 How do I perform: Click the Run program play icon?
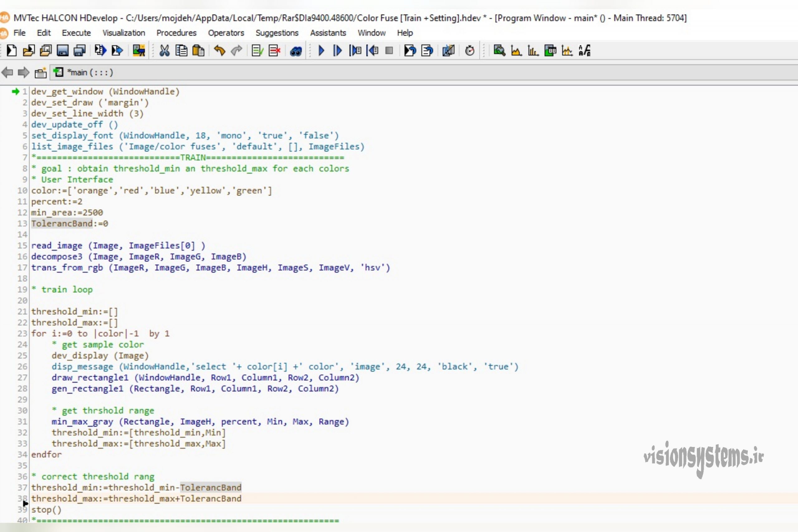point(321,51)
